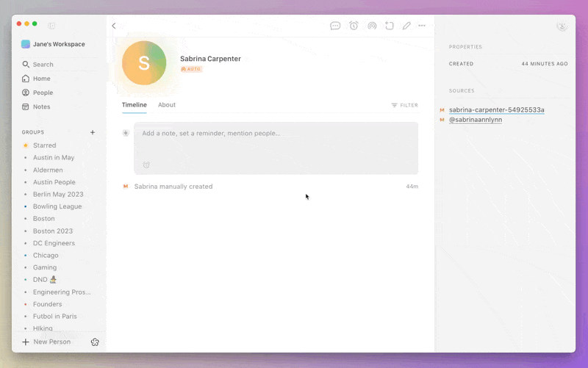This screenshot has height=368, width=588.
Task: Open the Jane's Workspace switcher
Action: point(53,44)
